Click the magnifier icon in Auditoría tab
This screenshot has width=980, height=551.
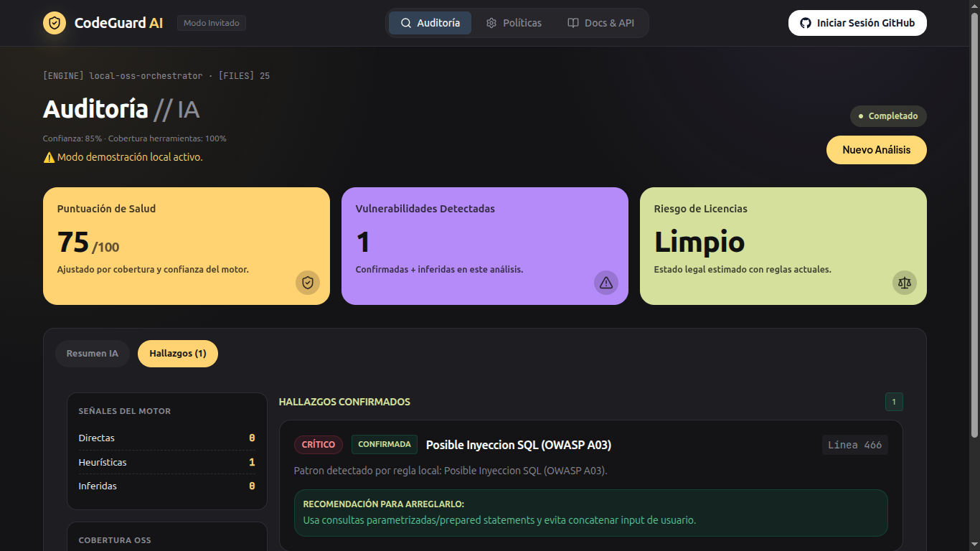[x=406, y=23]
